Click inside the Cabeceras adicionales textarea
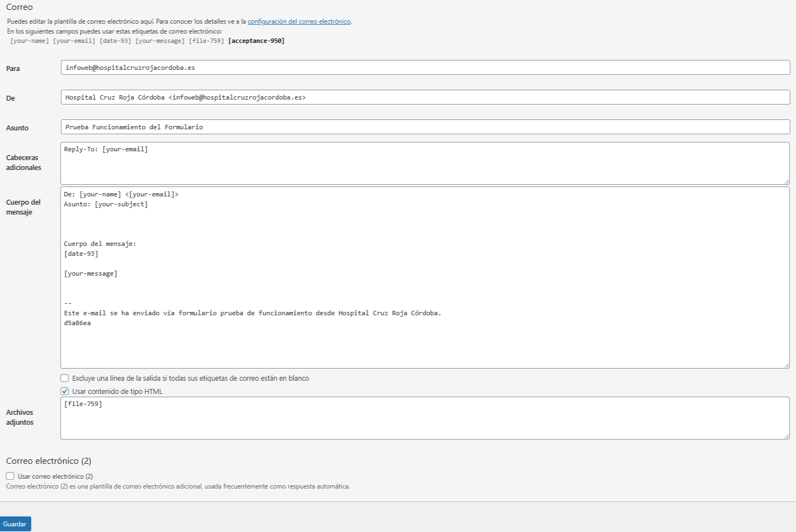 pos(425,164)
